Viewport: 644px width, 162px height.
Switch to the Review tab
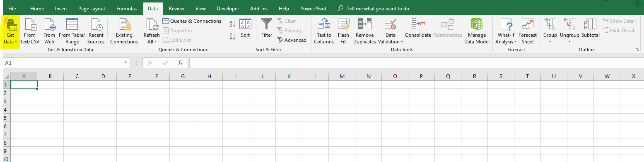[x=177, y=8]
